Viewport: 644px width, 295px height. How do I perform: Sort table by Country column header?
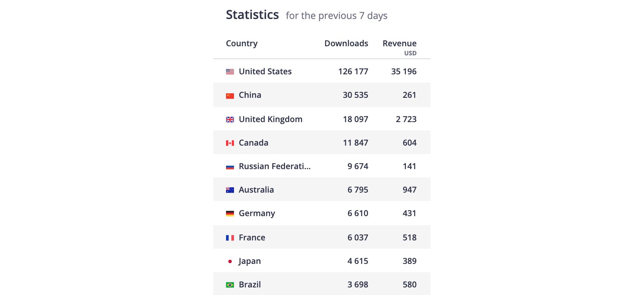point(242,43)
